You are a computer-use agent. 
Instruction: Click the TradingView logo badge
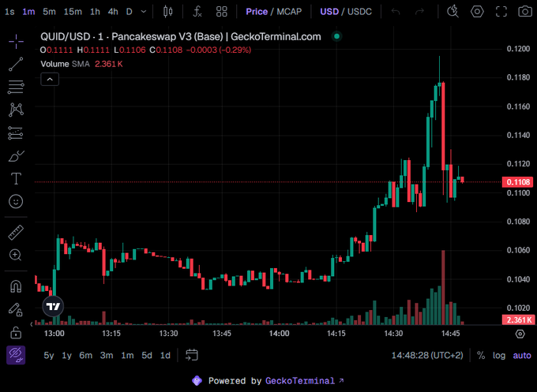pyautogui.click(x=53, y=306)
